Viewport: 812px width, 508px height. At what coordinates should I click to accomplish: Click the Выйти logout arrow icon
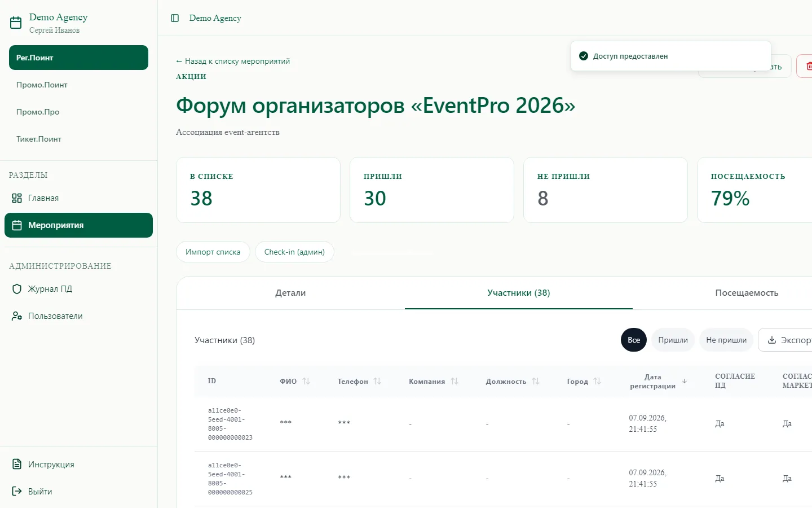coord(17,491)
